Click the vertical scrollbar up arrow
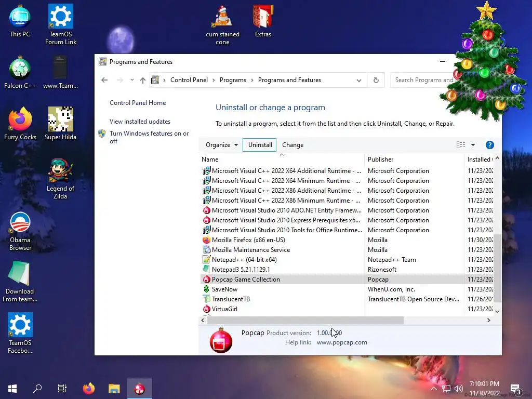The height and width of the screenshot is (399, 532). (x=497, y=158)
